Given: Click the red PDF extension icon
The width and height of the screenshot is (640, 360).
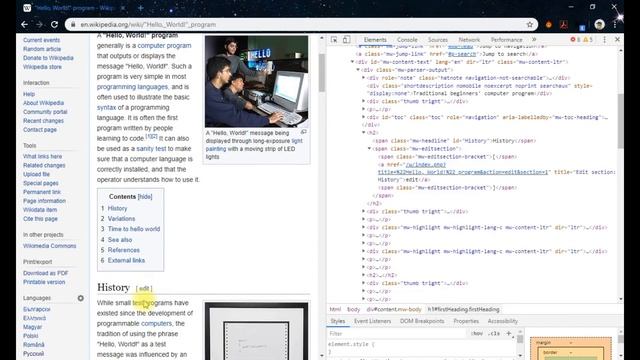Looking at the screenshot, I should 564,24.
